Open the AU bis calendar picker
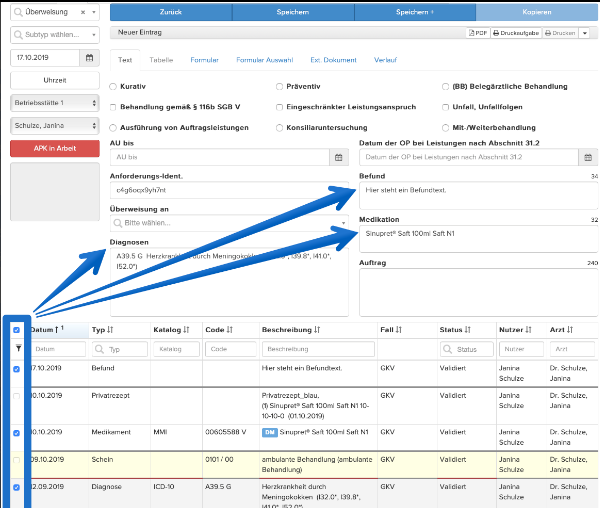 [x=339, y=157]
